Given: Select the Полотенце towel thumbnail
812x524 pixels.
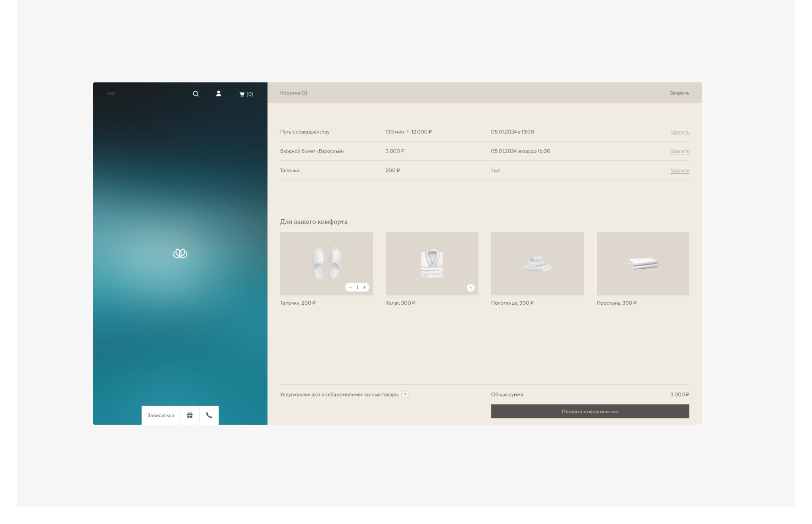Looking at the screenshot, I should (x=537, y=264).
